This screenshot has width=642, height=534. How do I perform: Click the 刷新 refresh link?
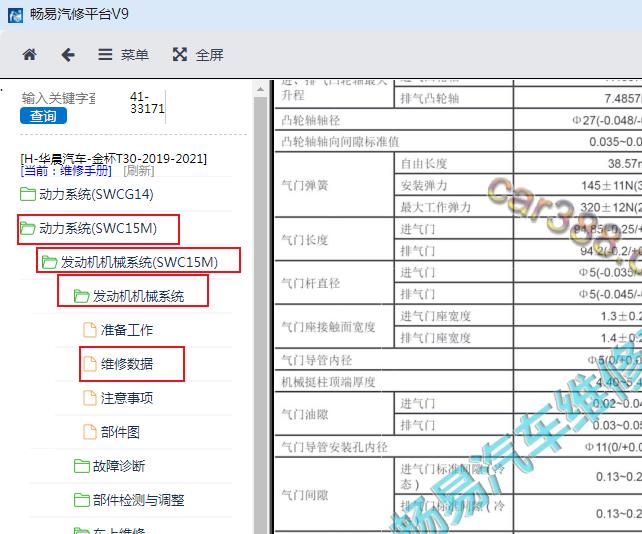point(139,170)
